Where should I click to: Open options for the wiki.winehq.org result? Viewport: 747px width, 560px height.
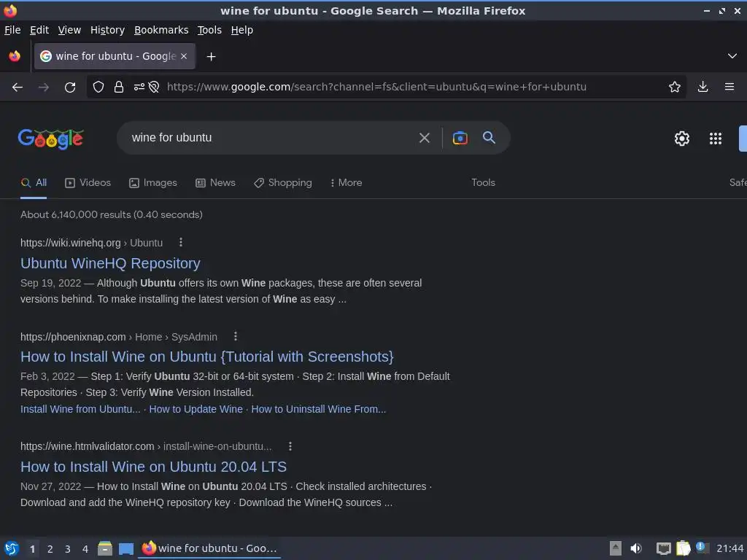[x=181, y=242]
